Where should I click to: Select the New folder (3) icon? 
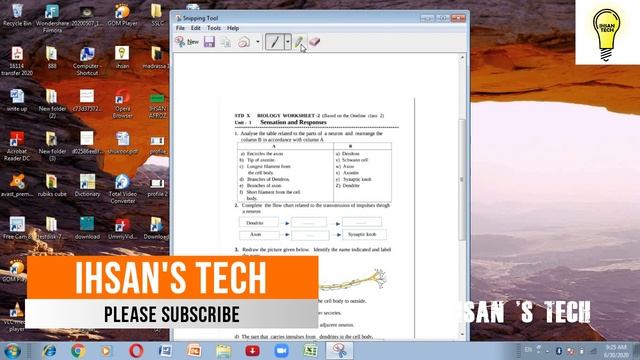(52, 147)
